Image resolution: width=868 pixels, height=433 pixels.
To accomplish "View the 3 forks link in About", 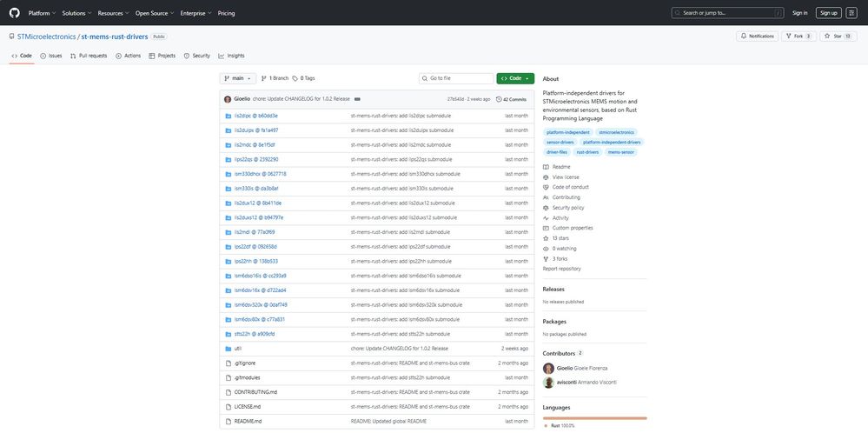I will click(555, 258).
